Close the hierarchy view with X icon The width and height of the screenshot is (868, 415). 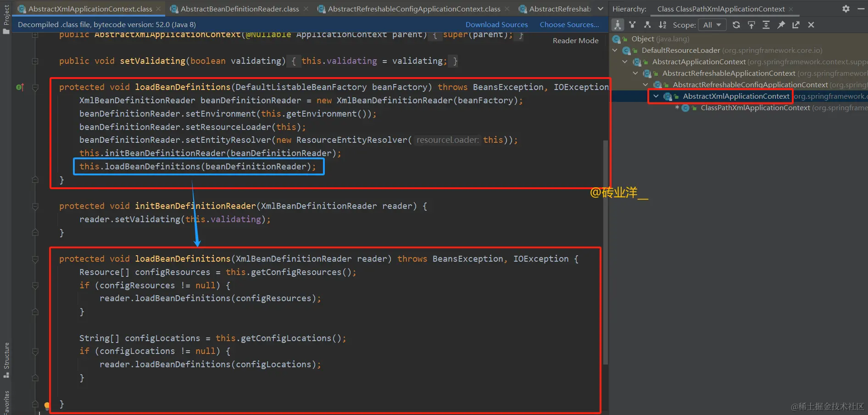pos(811,25)
